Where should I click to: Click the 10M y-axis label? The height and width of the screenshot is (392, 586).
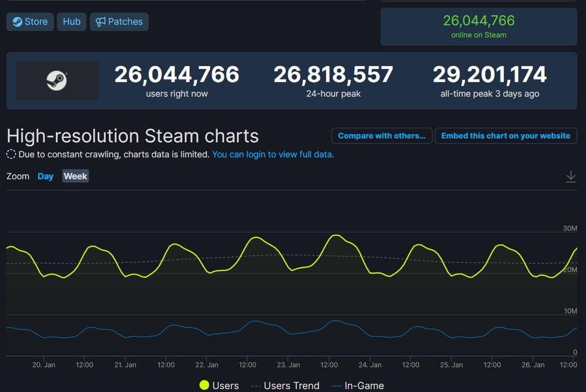point(570,311)
